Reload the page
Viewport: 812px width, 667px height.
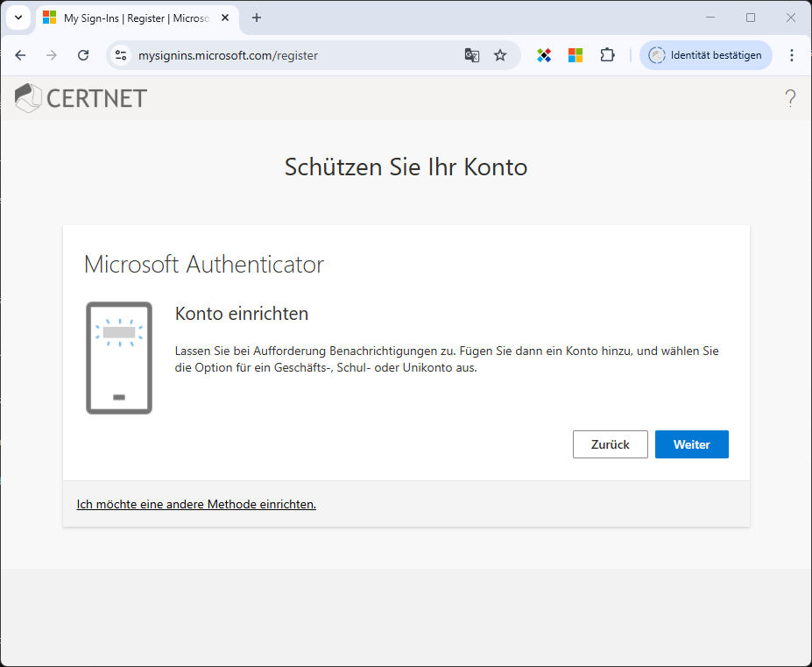pos(83,55)
